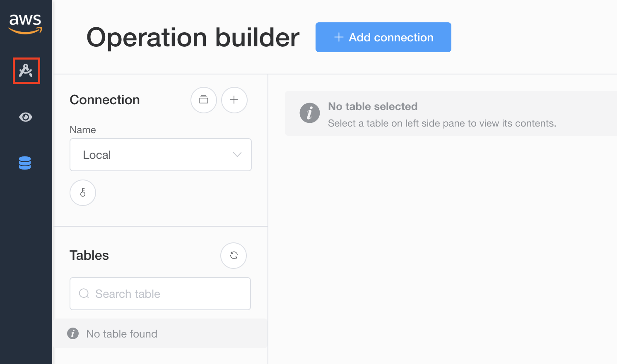Select the Operation builder database icon
This screenshot has height=364, width=617.
25,163
